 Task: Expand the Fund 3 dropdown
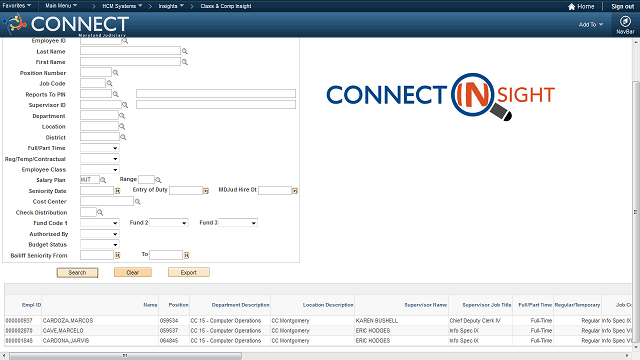click(238, 223)
